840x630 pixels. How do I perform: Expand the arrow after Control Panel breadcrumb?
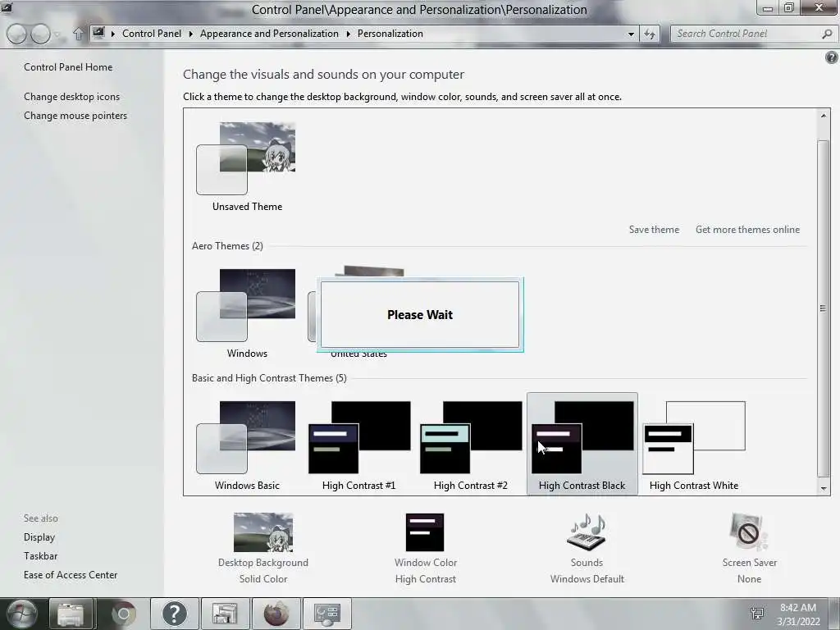tap(190, 34)
